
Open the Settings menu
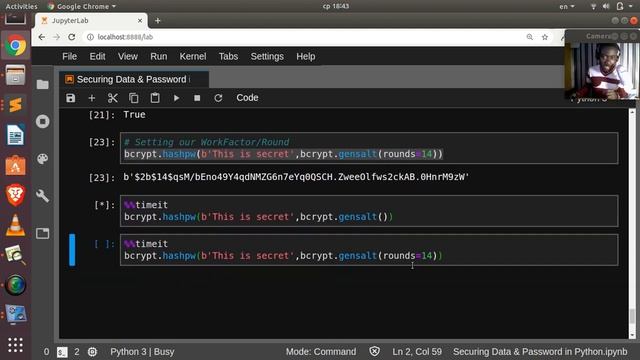267,56
